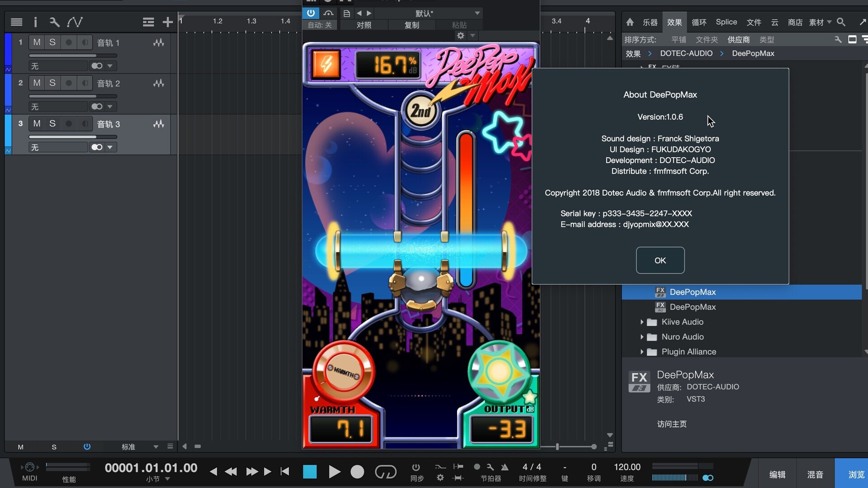The width and height of the screenshot is (868, 488).
Task: Return to zero transport button
Action: [x=285, y=472]
